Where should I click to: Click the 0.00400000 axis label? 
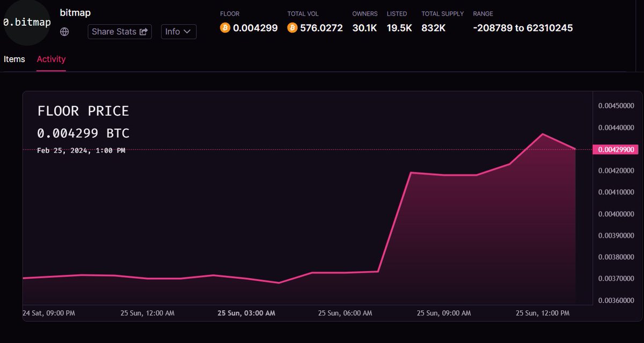[x=616, y=214]
